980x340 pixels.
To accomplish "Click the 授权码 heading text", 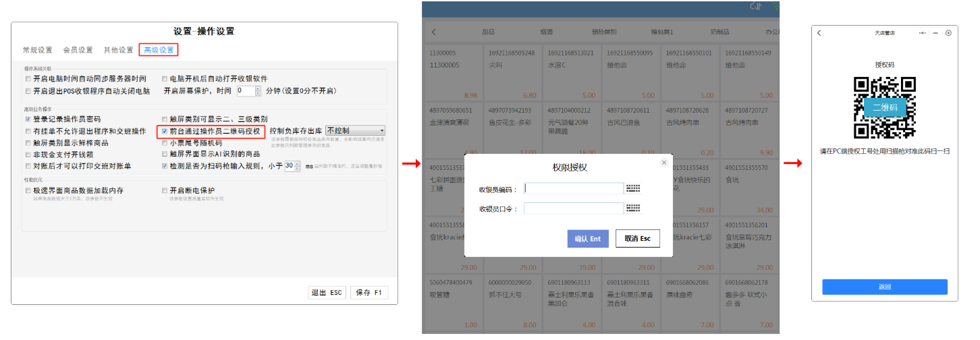I will [x=885, y=65].
